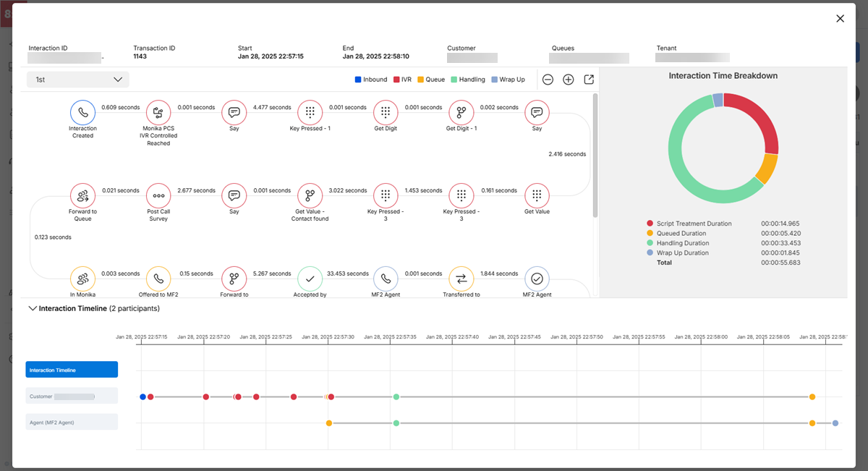The image size is (868, 471).
Task: Select the Get Value step icon
Action: pos(536,195)
